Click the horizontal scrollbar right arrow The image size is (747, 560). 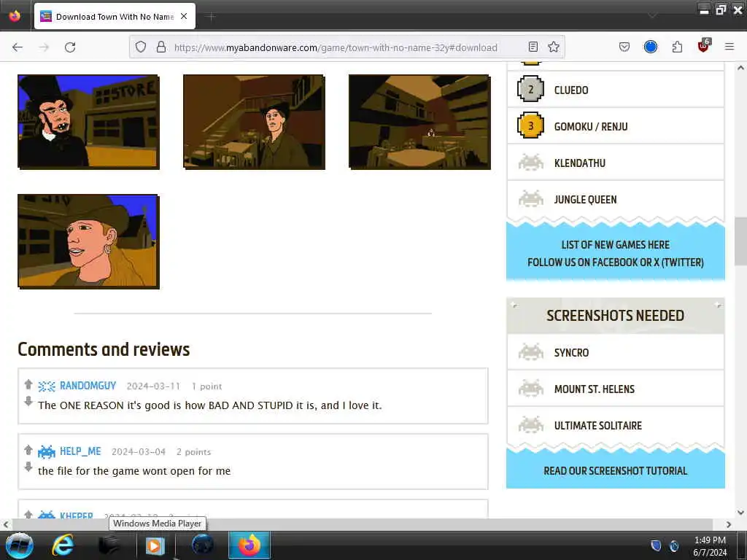(729, 524)
